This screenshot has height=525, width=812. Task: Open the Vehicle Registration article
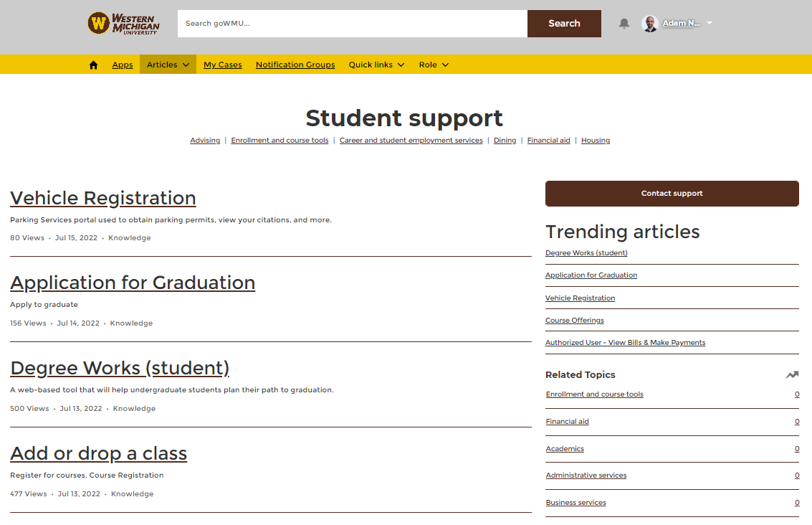pyautogui.click(x=102, y=198)
